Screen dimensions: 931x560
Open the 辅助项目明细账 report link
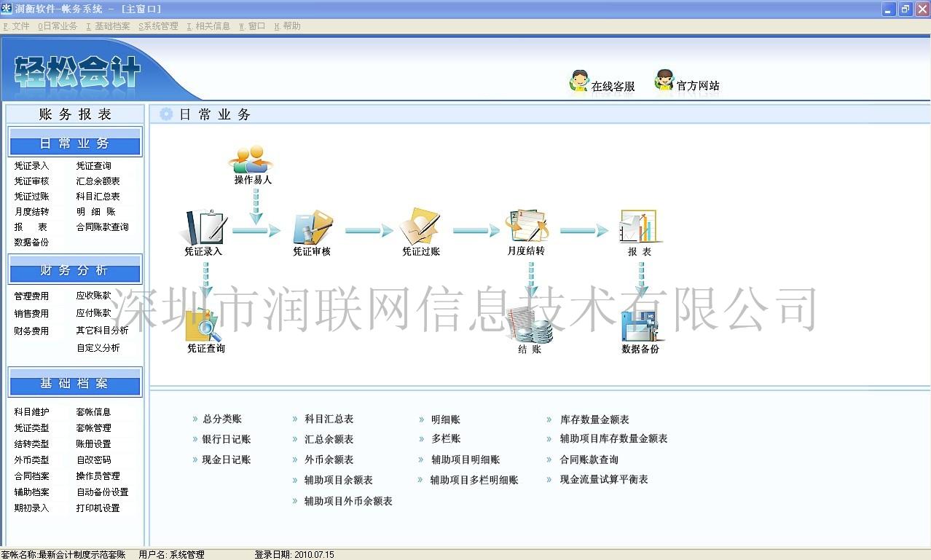click(x=465, y=460)
